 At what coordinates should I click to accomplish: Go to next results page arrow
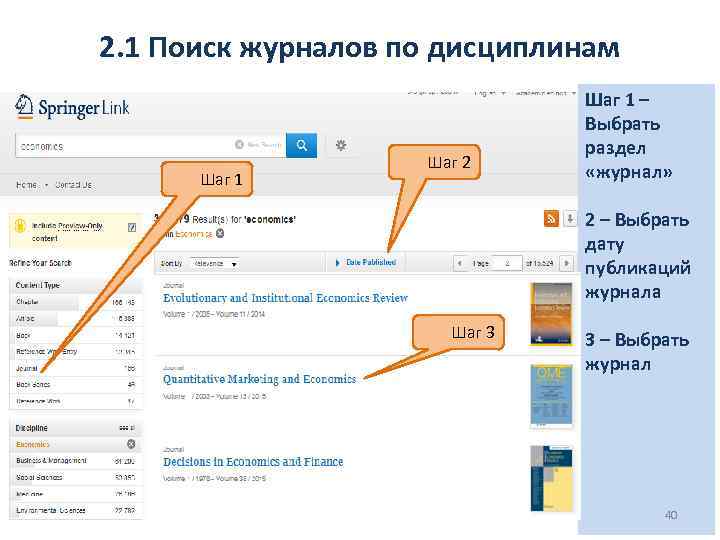(567, 263)
